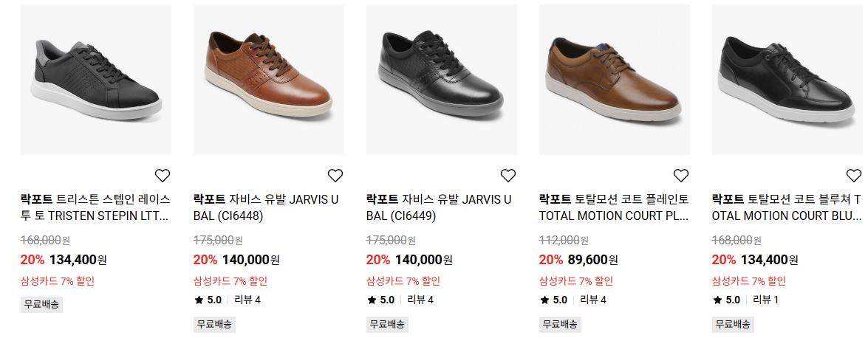Image resolution: width=868 pixels, height=355 pixels.
Task: Toggle heart for the brown Jarvis Ubal CI6448
Action: point(335,176)
